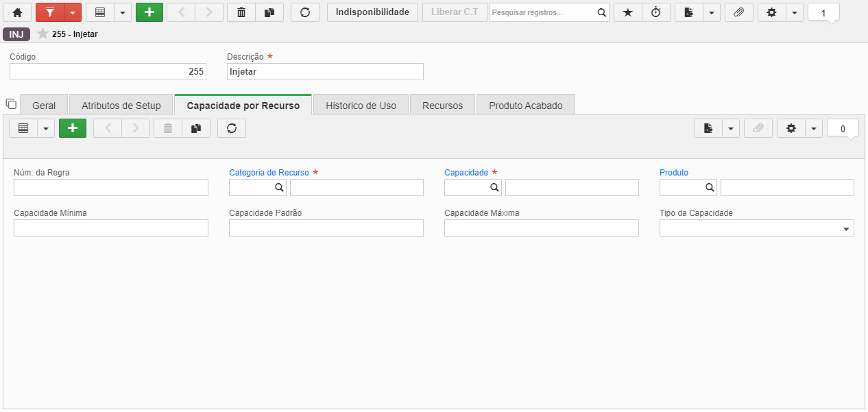Add new record with top green plus
868x412 pixels.
tap(149, 12)
